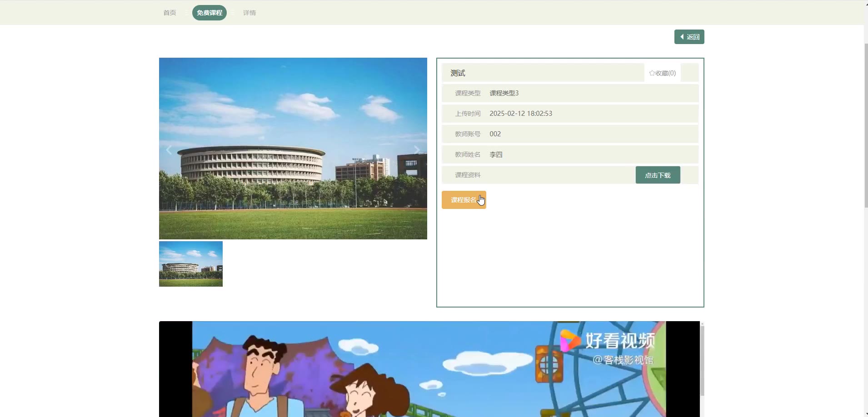Go to the 首页 breadcrumb link
This screenshot has height=417, width=868.
pyautogui.click(x=170, y=13)
